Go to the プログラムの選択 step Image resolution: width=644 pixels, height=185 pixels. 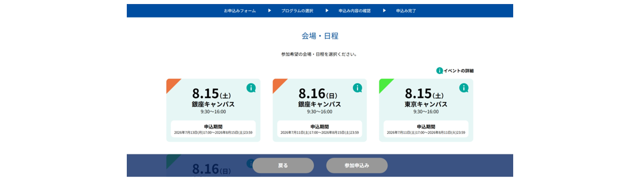(x=297, y=11)
